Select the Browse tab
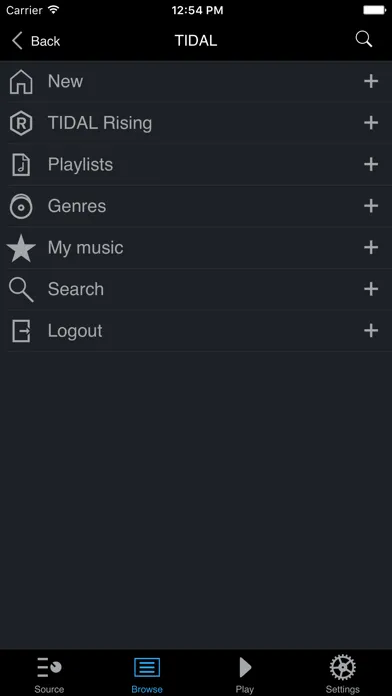 [x=147, y=674]
